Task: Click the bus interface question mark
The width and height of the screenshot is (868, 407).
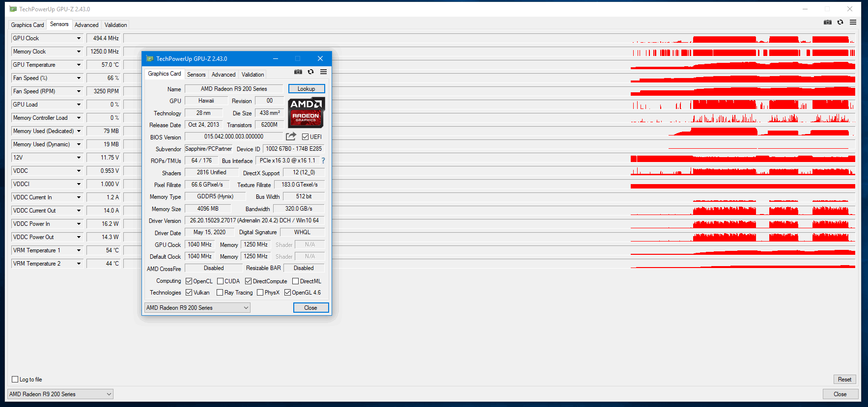Action: 323,161
